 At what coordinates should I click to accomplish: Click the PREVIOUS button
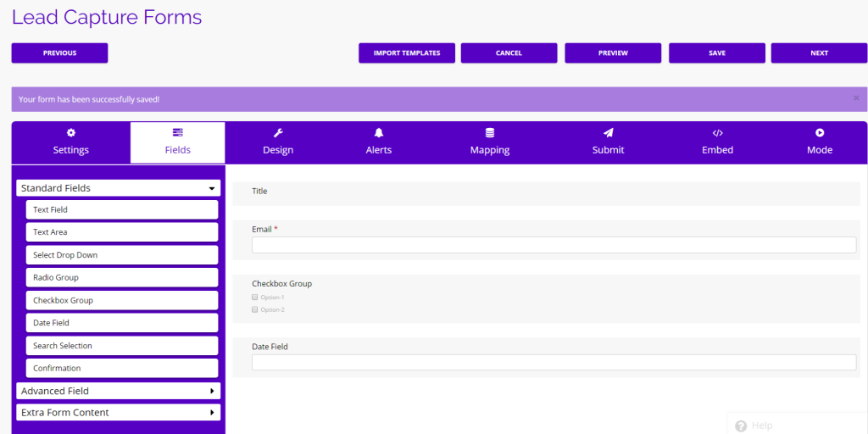60,53
